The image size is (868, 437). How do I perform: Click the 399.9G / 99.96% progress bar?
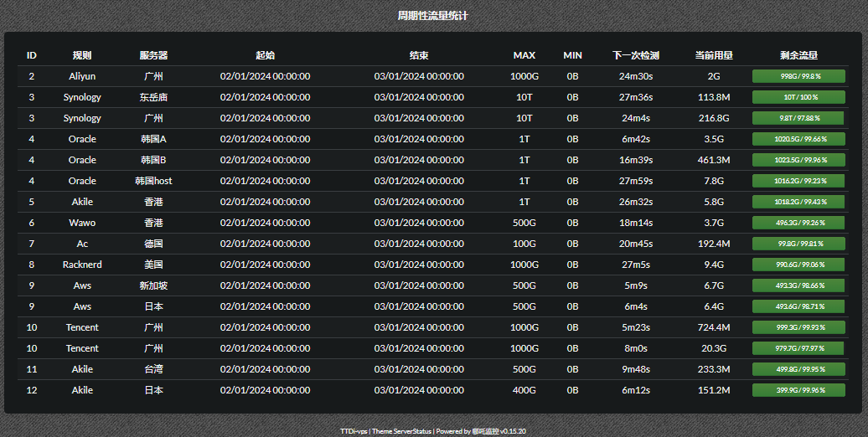click(x=798, y=390)
